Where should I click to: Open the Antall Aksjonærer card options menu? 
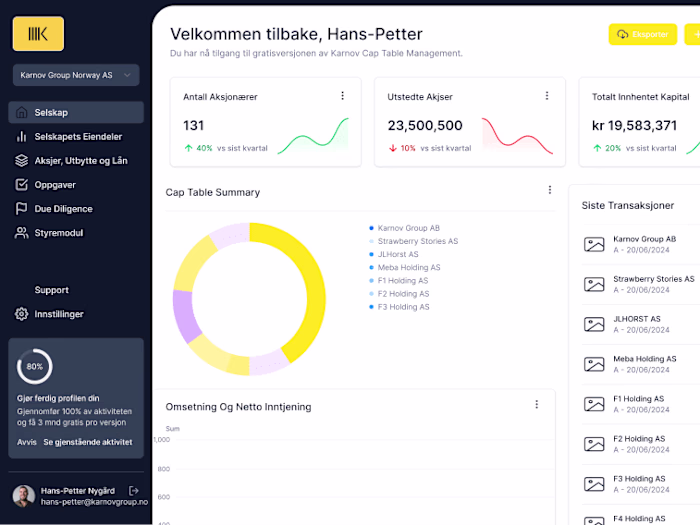[x=342, y=96]
